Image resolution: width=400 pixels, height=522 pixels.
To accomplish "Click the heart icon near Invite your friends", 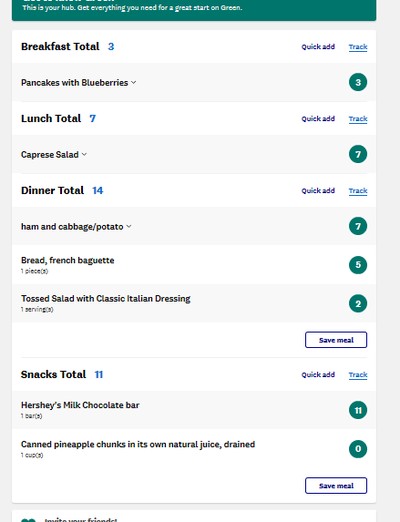I will (x=28, y=520).
